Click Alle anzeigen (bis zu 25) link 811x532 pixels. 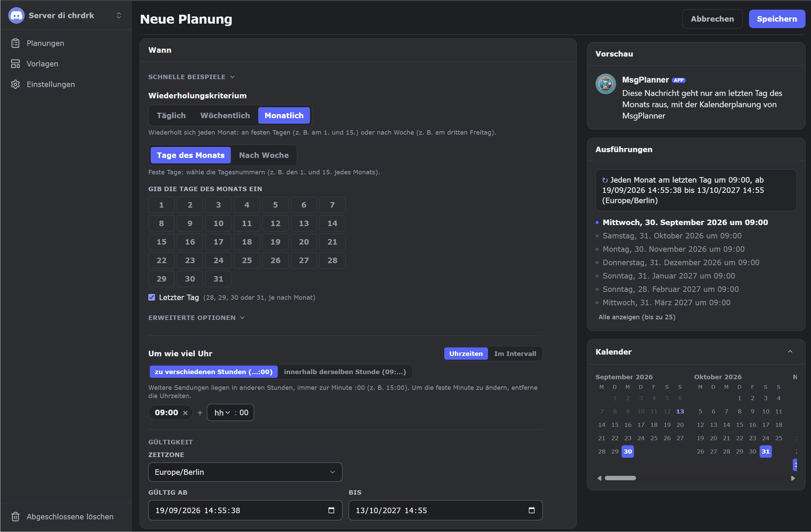coord(637,317)
